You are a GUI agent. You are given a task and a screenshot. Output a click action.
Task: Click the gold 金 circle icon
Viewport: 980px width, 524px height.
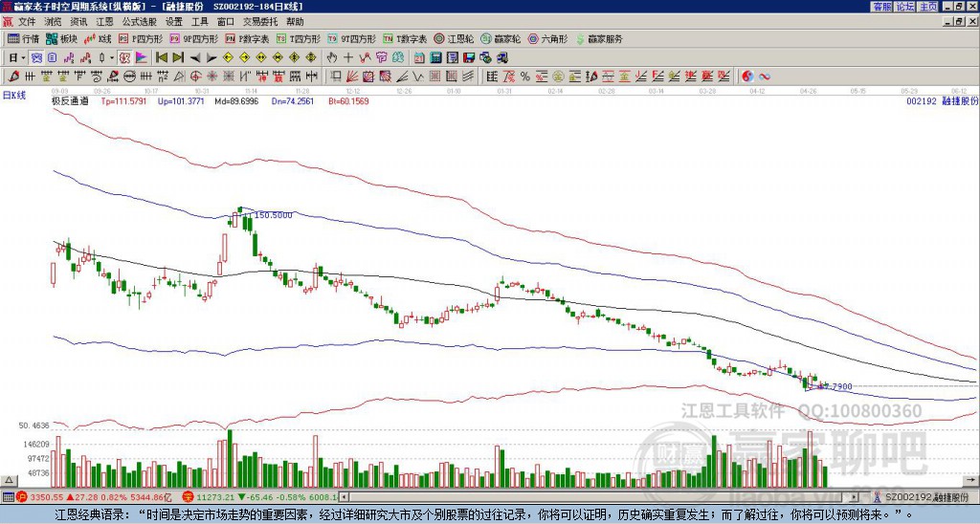click(557, 76)
